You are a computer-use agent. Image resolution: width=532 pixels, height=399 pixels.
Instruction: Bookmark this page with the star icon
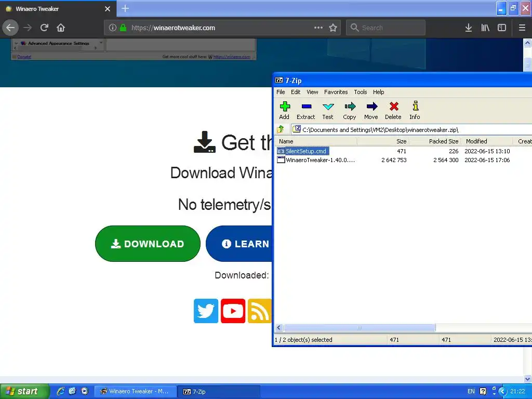coord(333,28)
